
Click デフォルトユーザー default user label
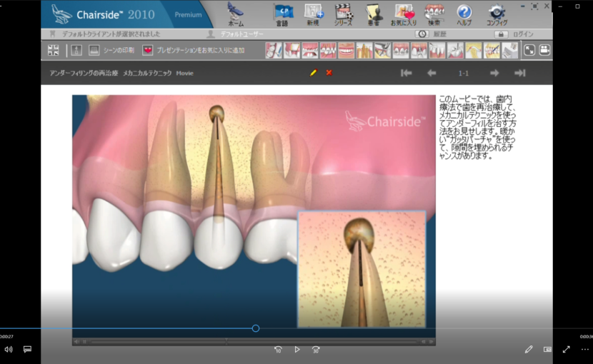(241, 34)
